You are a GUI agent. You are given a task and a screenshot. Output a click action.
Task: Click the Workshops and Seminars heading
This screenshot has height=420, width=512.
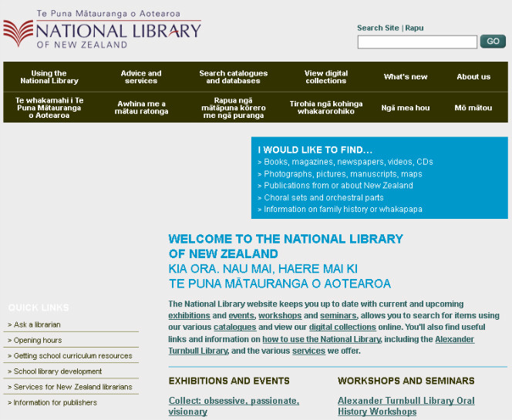pyautogui.click(x=406, y=381)
